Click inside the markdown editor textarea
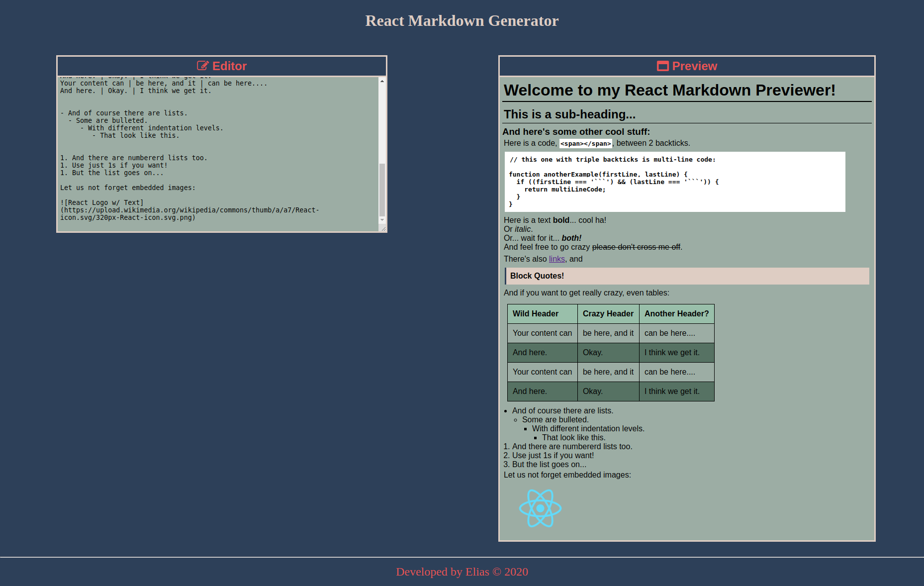This screenshot has height=586, width=924. (x=218, y=154)
